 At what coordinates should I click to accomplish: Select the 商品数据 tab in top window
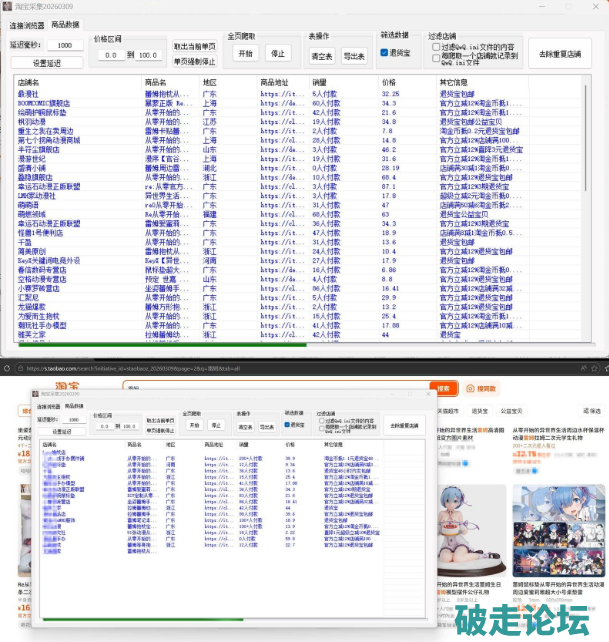coord(66,23)
